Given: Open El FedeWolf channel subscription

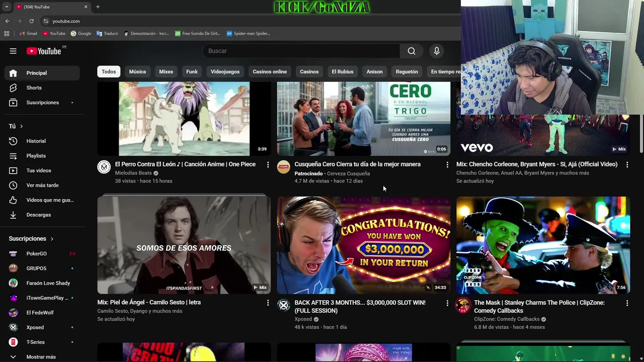Looking at the screenshot, I should [42, 313].
